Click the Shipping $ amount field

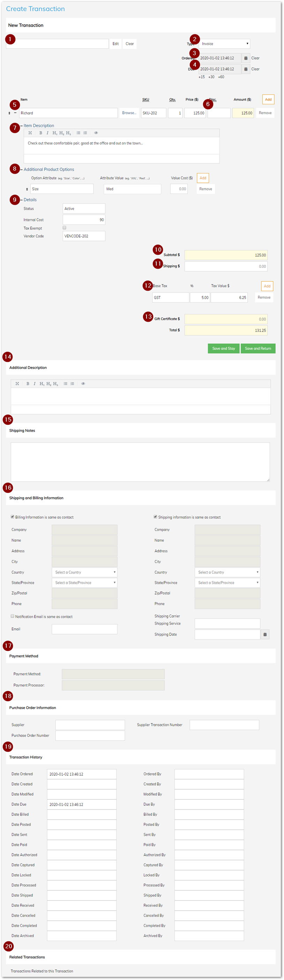pyautogui.click(x=226, y=266)
